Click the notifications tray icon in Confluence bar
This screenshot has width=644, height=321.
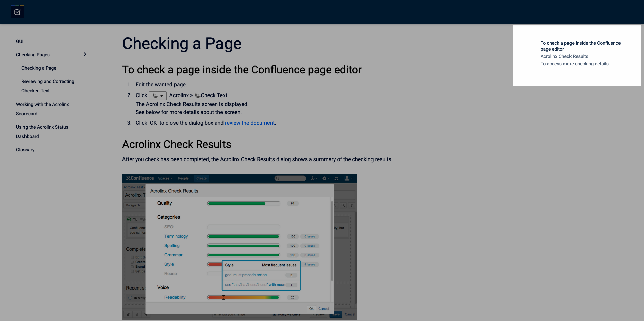pyautogui.click(x=336, y=178)
